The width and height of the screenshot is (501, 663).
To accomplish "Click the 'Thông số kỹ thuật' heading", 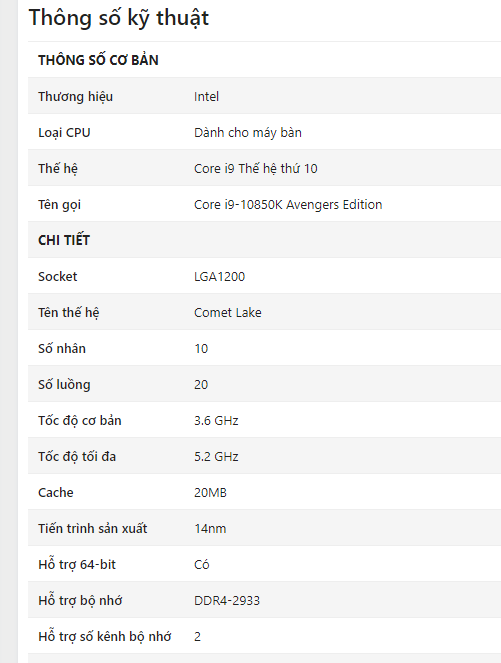I will (119, 19).
